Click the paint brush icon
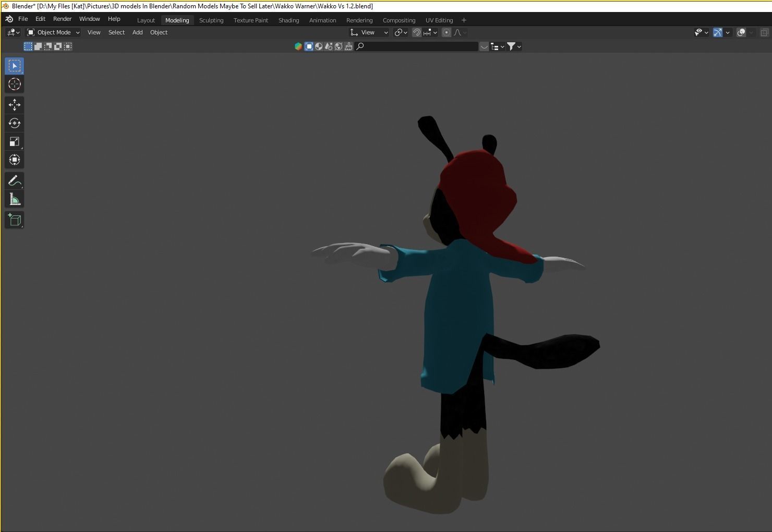The width and height of the screenshot is (772, 532). [348, 46]
